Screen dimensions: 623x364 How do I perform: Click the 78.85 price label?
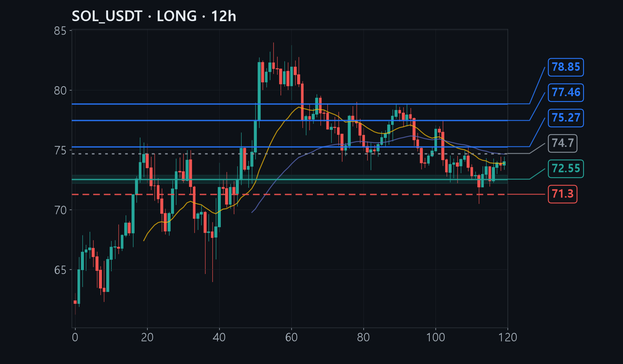pos(566,67)
